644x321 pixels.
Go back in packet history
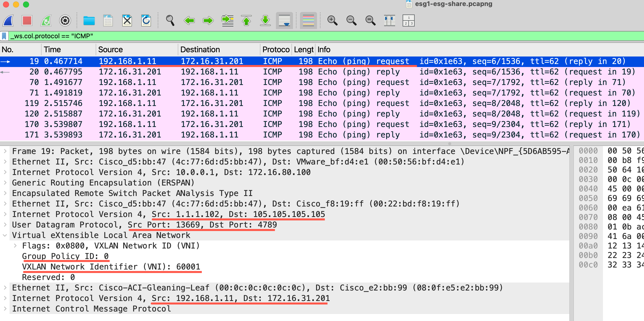pyautogui.click(x=189, y=20)
